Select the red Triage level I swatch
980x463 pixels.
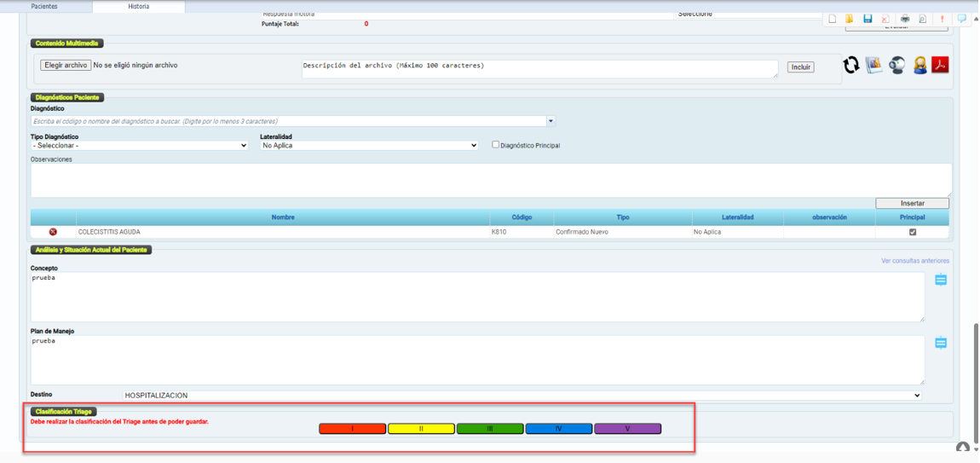point(352,429)
